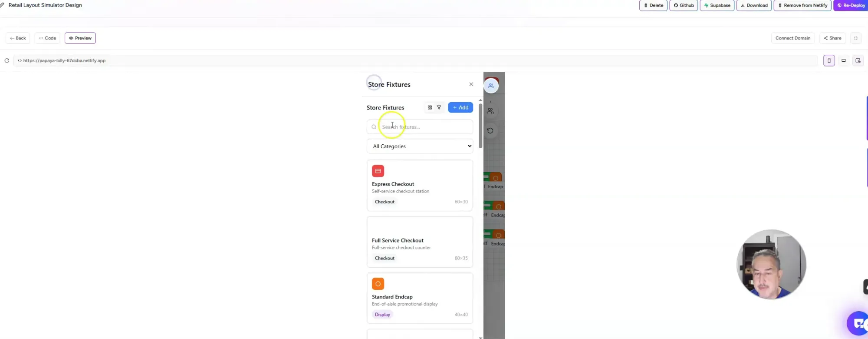Click the 80×35 size label
Screen dimensions: 868x339
461,258
